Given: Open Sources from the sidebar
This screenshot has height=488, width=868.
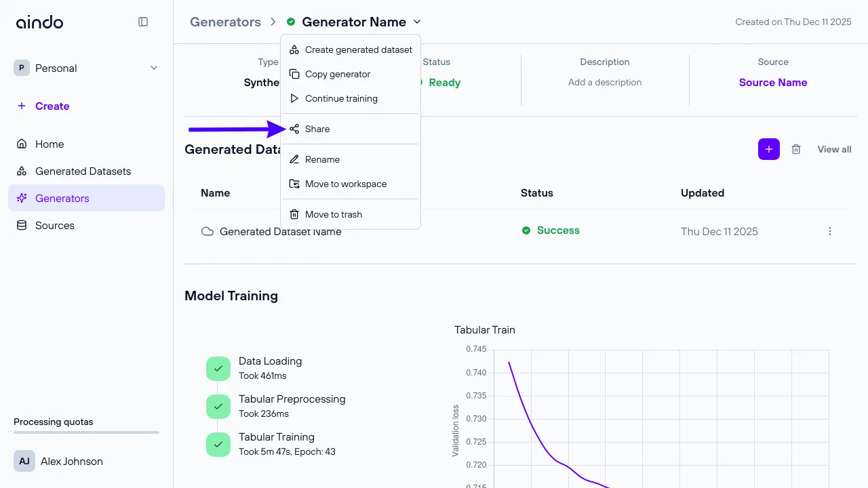Looking at the screenshot, I should coord(54,225).
